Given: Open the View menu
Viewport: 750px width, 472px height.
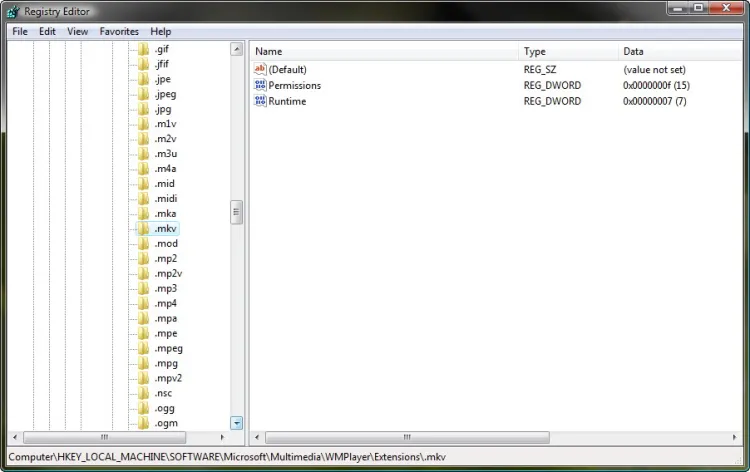Looking at the screenshot, I should (x=78, y=32).
